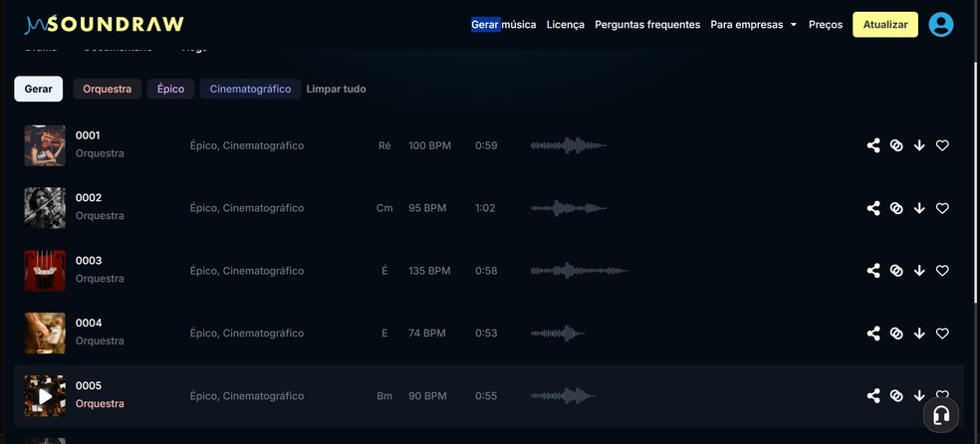Image resolution: width=980 pixels, height=444 pixels.
Task: Select the track 0002 black-and-white thumbnail
Action: [45, 208]
